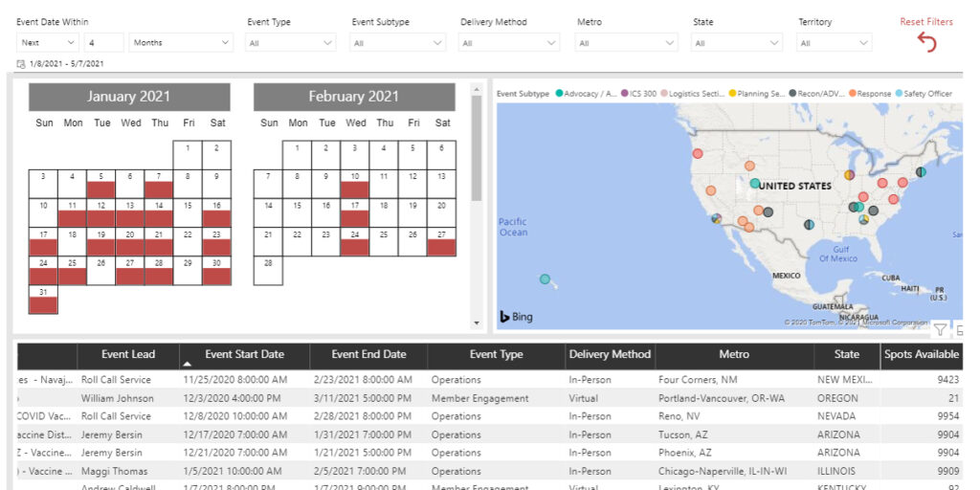Click the sort arrow in Event Start Date header
Screen dimensions: 980x490
point(188,364)
